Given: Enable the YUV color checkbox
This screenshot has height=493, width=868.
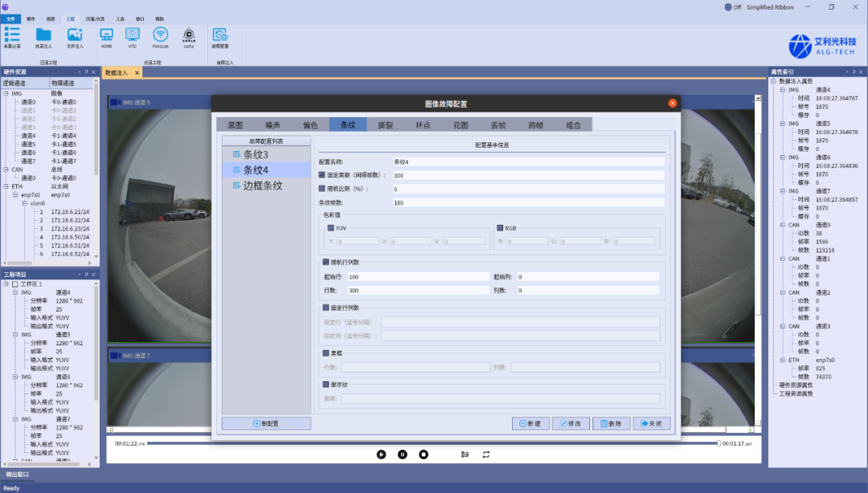Looking at the screenshot, I should coord(331,228).
